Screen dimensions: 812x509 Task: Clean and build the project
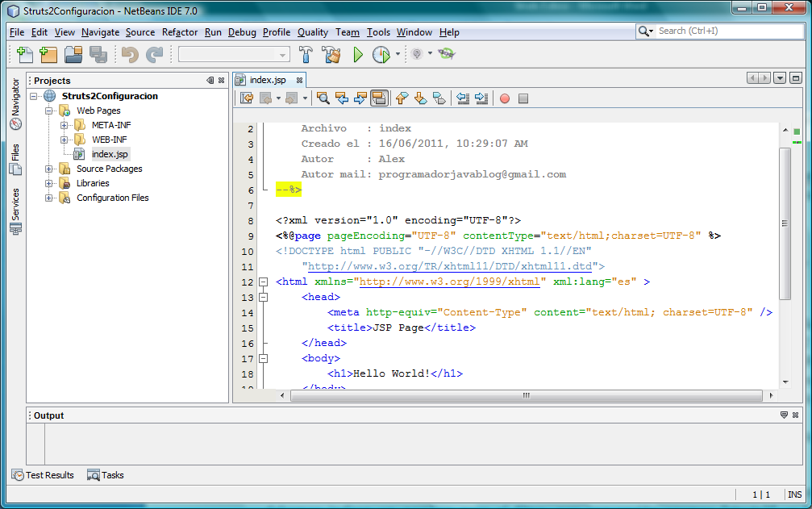coord(331,54)
